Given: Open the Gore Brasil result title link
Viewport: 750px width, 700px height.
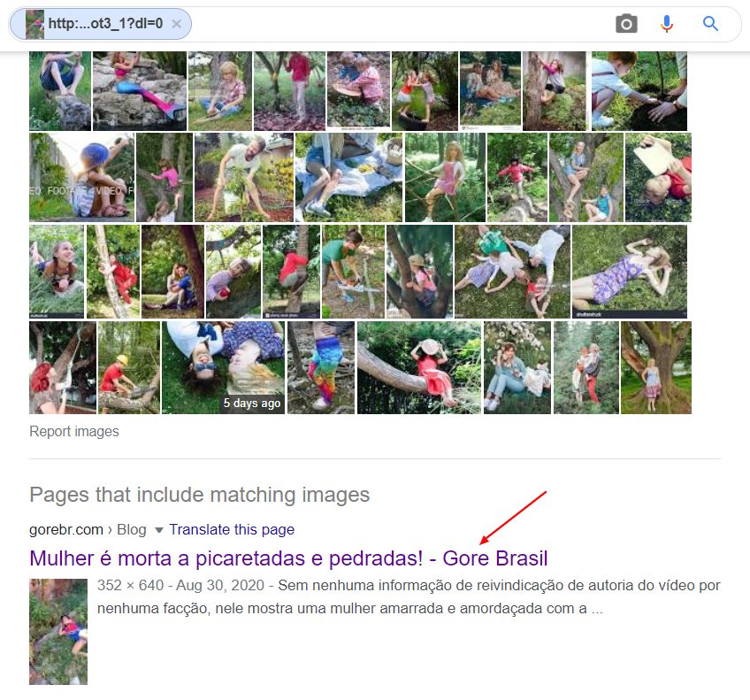Looking at the screenshot, I should (x=288, y=558).
